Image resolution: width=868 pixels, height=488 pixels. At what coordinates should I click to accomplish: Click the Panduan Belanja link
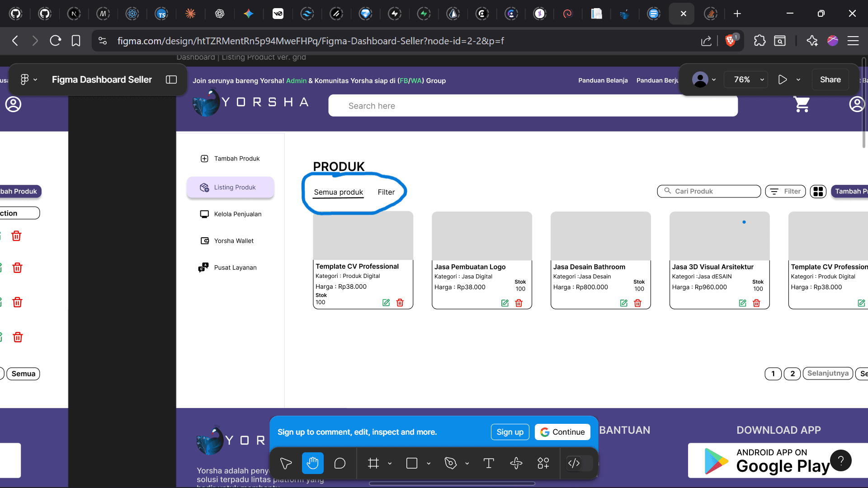(x=603, y=80)
